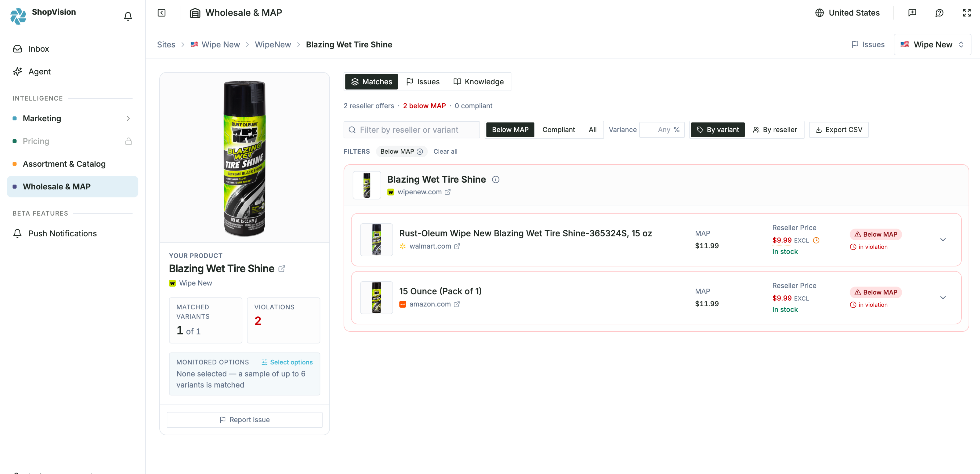980x474 pixels.
Task: Open the Issues tab
Action: pyautogui.click(x=423, y=82)
